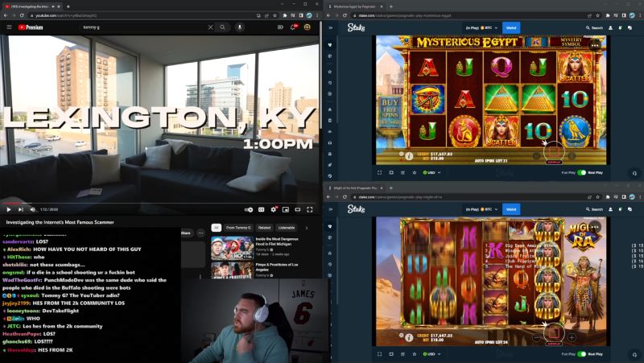Screen dimensions: 644x363
Task: Open USD dropdown below Mysterious Egypt game
Action: point(431,172)
